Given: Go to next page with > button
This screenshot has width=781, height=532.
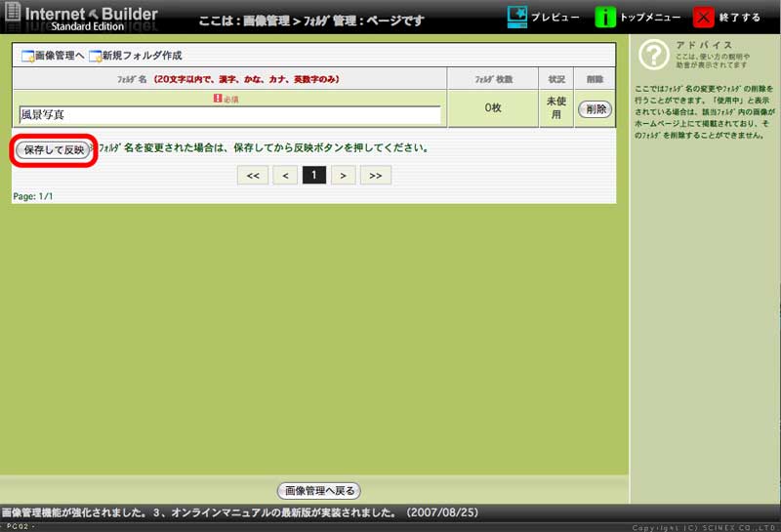Looking at the screenshot, I should (x=343, y=176).
